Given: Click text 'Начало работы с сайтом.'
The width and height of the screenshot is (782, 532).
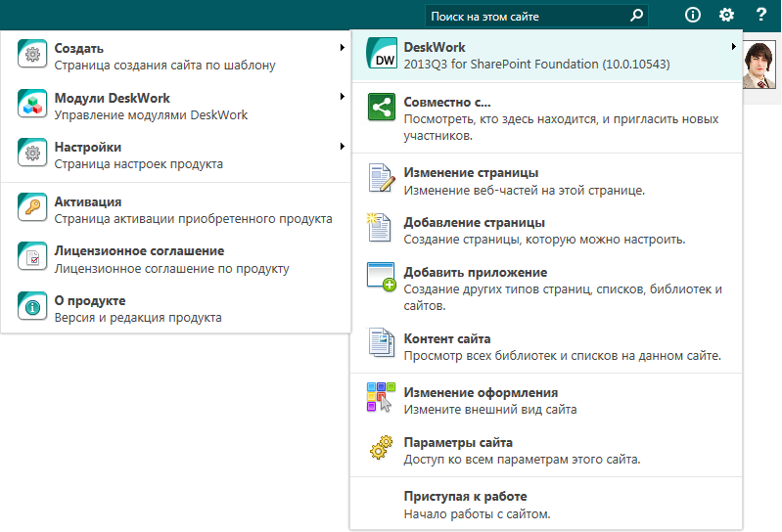Looking at the screenshot, I should tap(477, 514).
